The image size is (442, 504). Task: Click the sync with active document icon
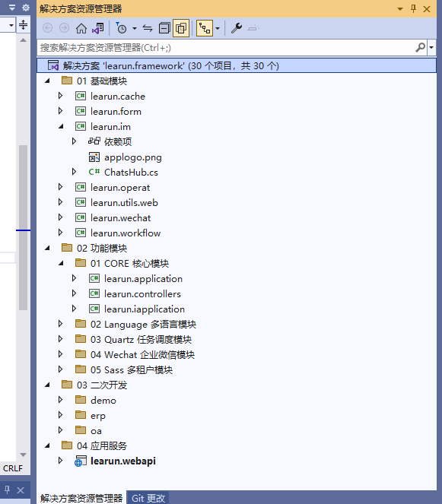[x=148, y=28]
